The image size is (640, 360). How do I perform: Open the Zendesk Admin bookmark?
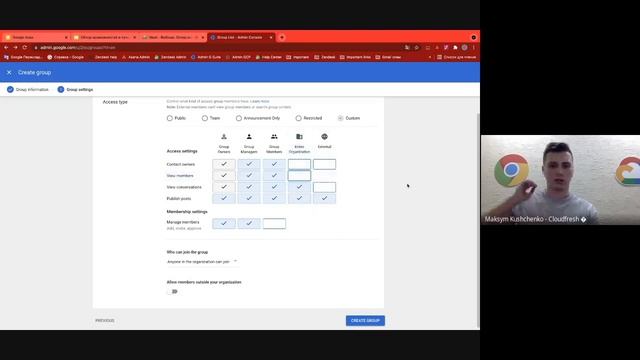(170, 57)
